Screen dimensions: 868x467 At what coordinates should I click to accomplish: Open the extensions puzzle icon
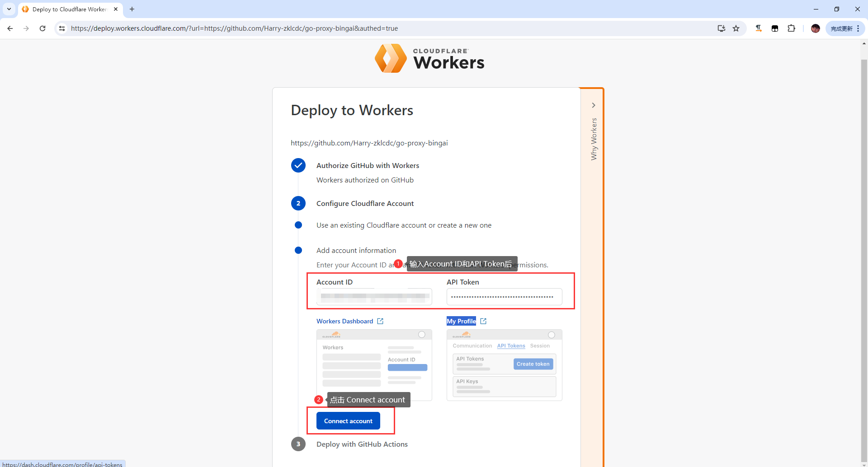[x=791, y=28]
